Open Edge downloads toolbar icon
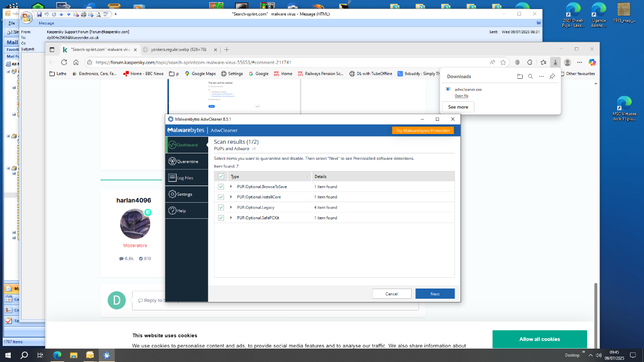 (555, 62)
